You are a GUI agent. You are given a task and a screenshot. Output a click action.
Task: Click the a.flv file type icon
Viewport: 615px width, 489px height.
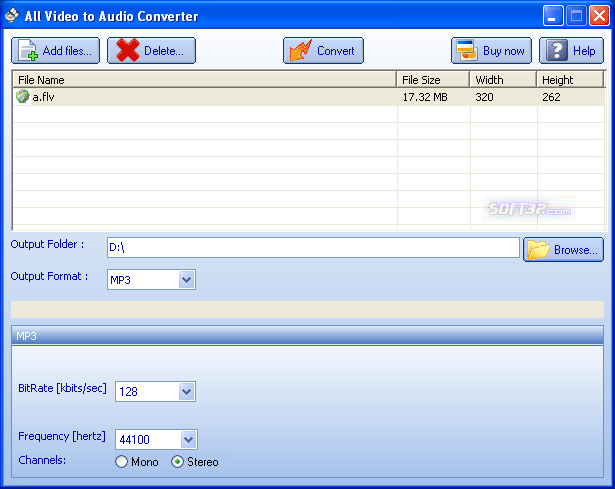pos(22,96)
